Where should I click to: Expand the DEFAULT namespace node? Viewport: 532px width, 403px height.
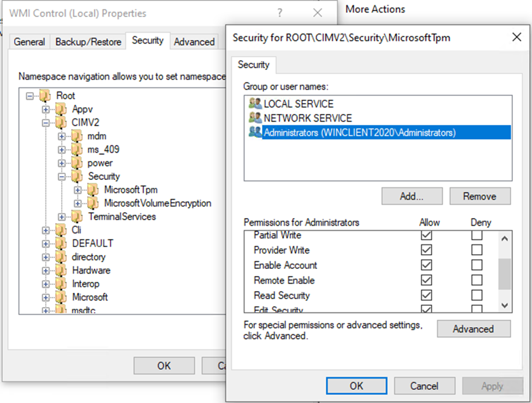46,244
